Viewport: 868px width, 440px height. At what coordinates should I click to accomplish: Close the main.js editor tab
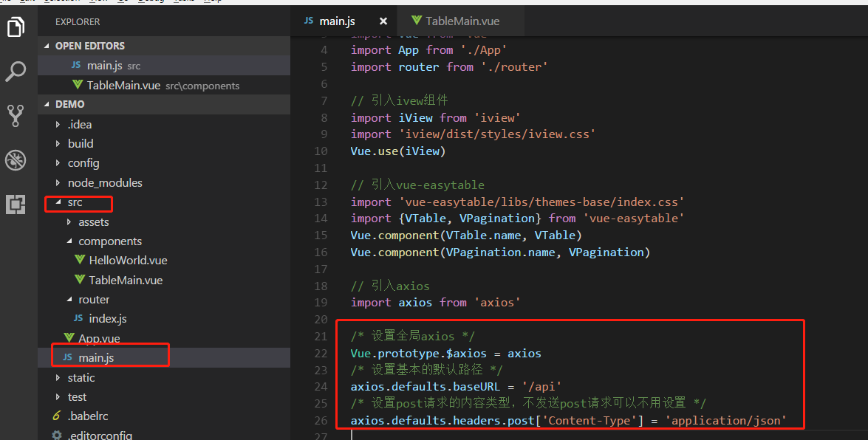click(383, 21)
